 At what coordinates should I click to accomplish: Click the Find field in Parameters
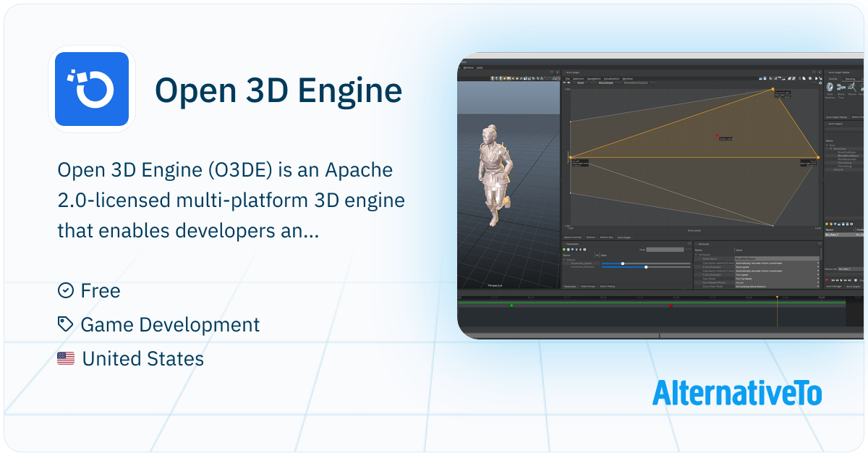(x=665, y=250)
